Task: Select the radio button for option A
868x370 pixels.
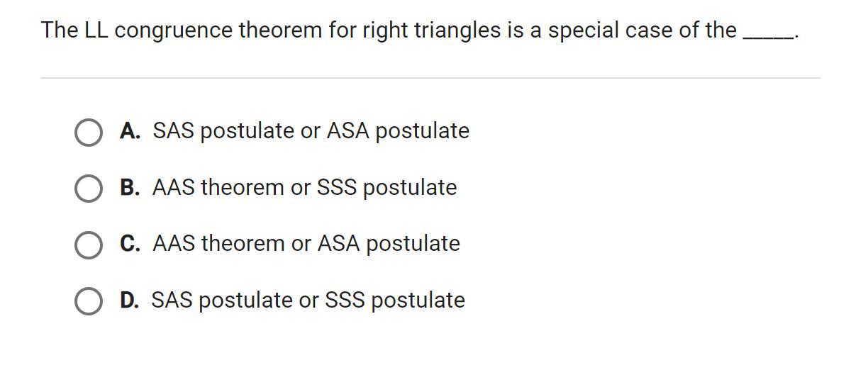Action: tap(88, 132)
